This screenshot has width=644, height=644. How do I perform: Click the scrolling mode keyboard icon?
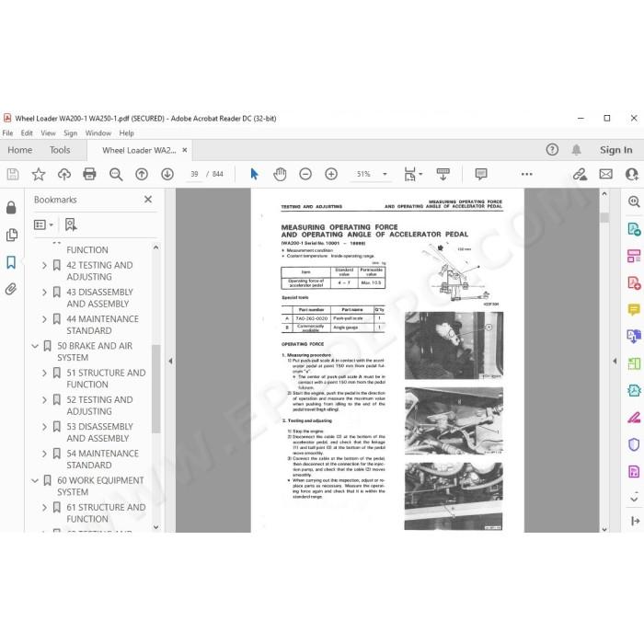pyautogui.click(x=443, y=174)
